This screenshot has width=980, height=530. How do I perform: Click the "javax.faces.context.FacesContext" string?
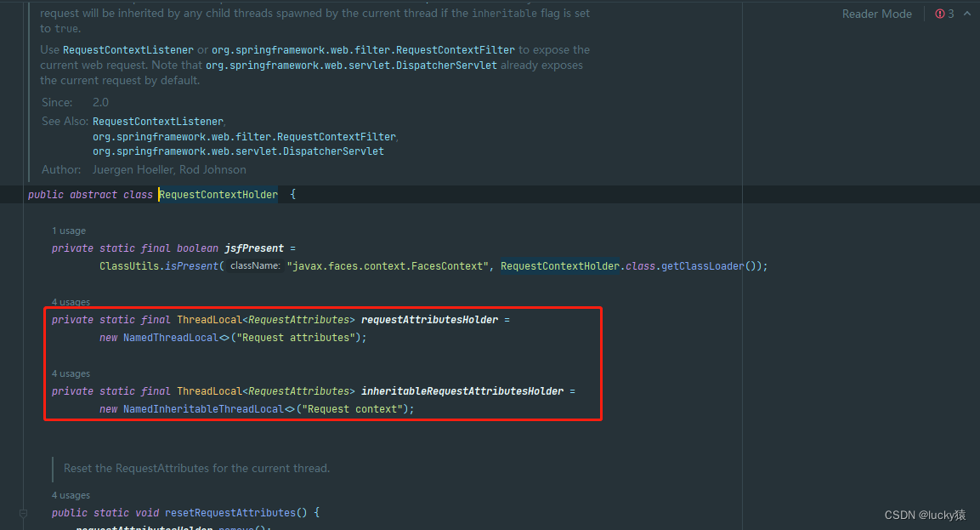tap(388, 266)
